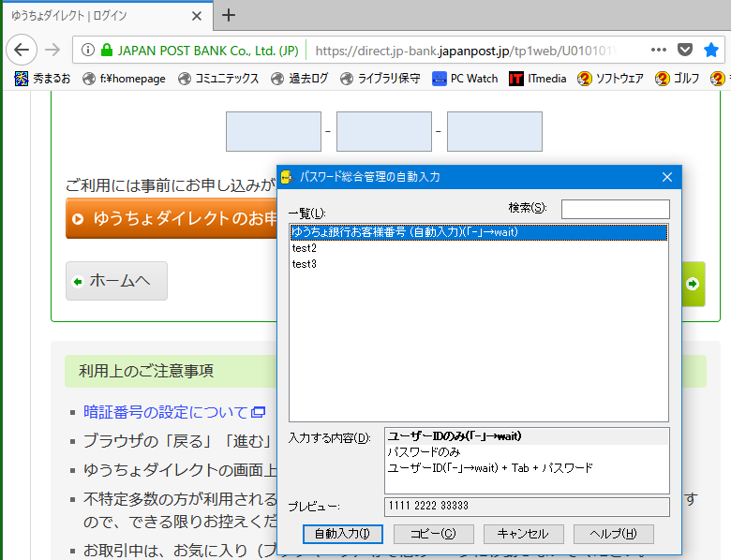Open the PC Watch bookmark
Viewport: 731px width, 560px height.
466,79
